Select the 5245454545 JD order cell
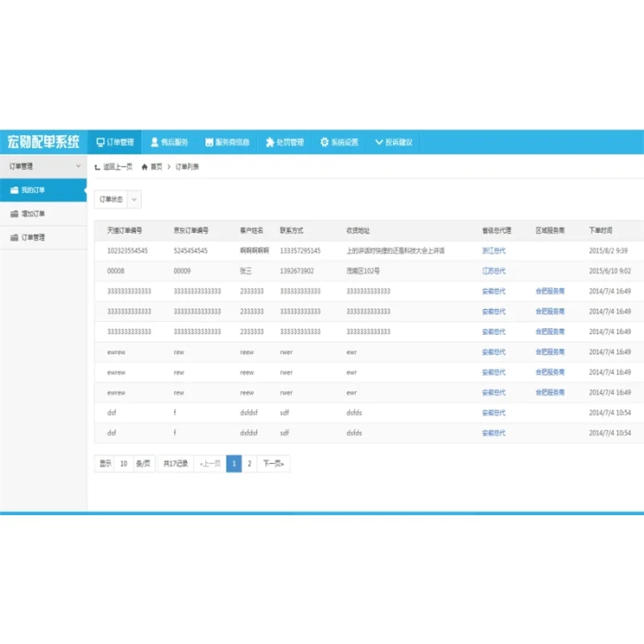This screenshot has height=644, width=644. tap(191, 250)
